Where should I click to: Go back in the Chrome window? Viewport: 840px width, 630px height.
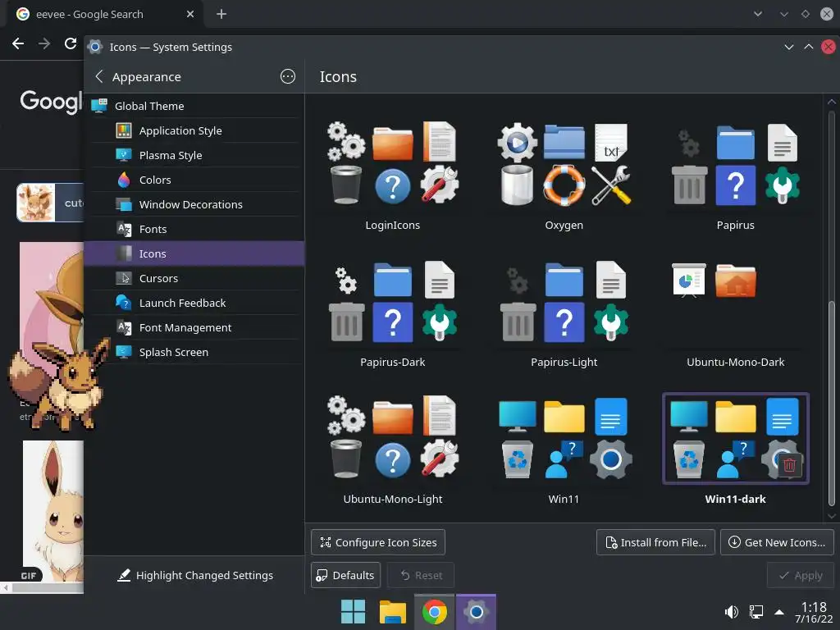(18, 43)
